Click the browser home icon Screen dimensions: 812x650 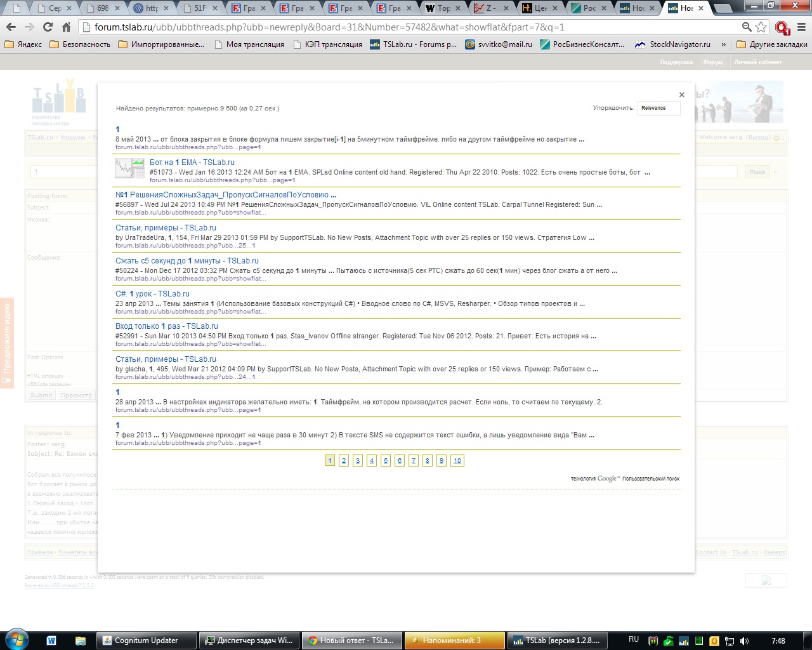point(66,27)
